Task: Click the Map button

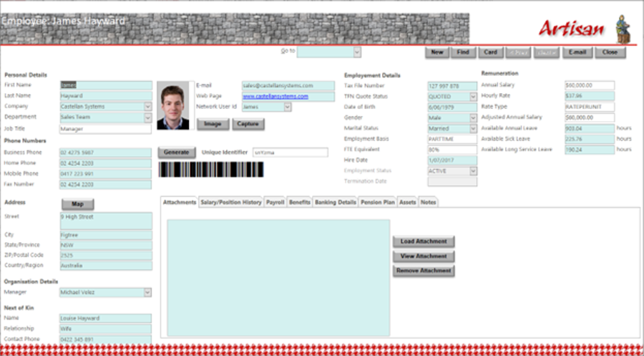Action: (x=77, y=204)
